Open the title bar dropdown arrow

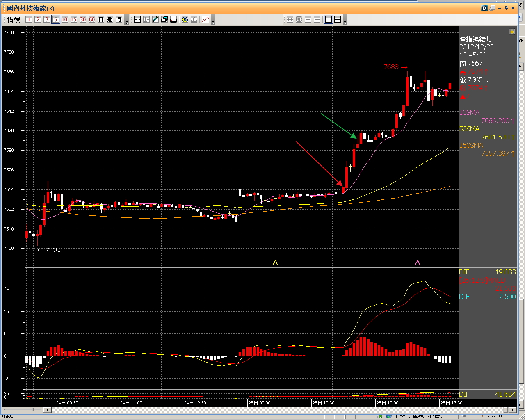pos(500,9)
